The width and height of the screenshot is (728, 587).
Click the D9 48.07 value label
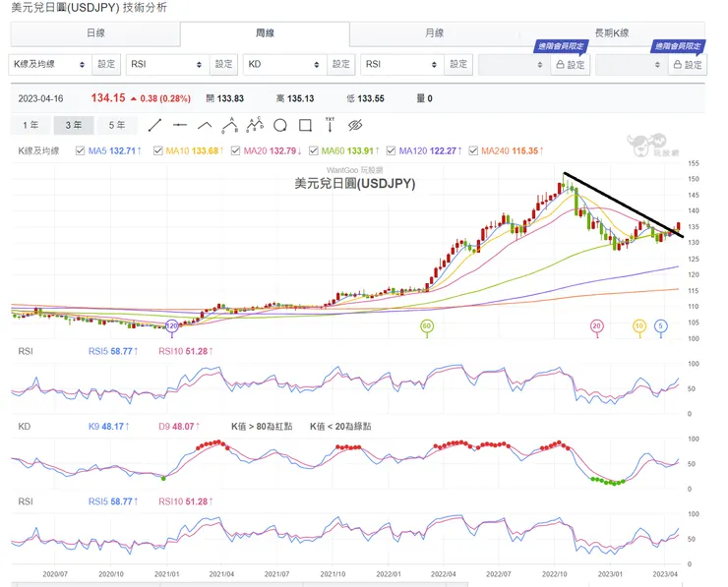pos(179,427)
